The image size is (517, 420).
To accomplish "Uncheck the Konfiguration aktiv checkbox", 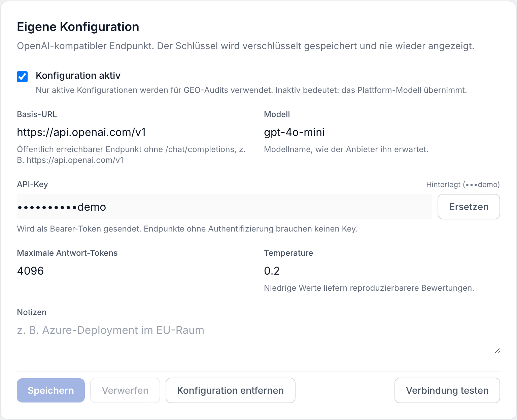I will tap(22, 77).
